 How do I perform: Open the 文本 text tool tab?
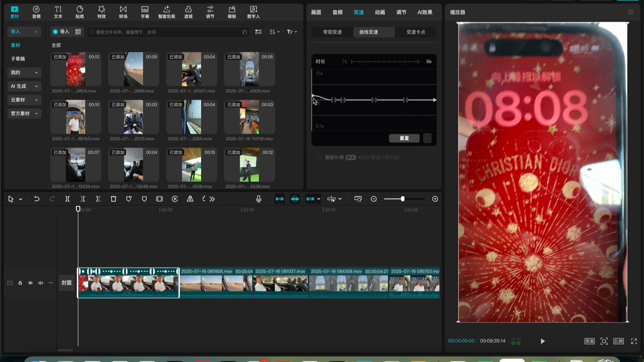(58, 12)
